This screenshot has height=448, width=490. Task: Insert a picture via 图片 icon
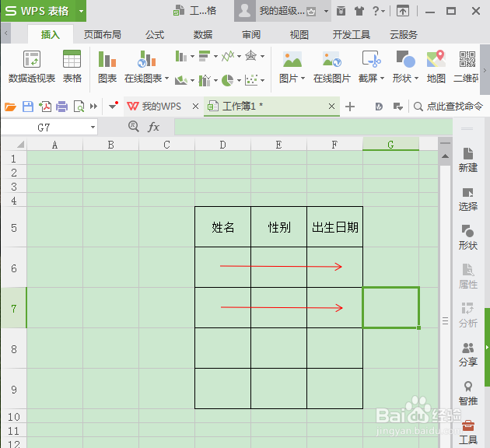[x=292, y=67]
